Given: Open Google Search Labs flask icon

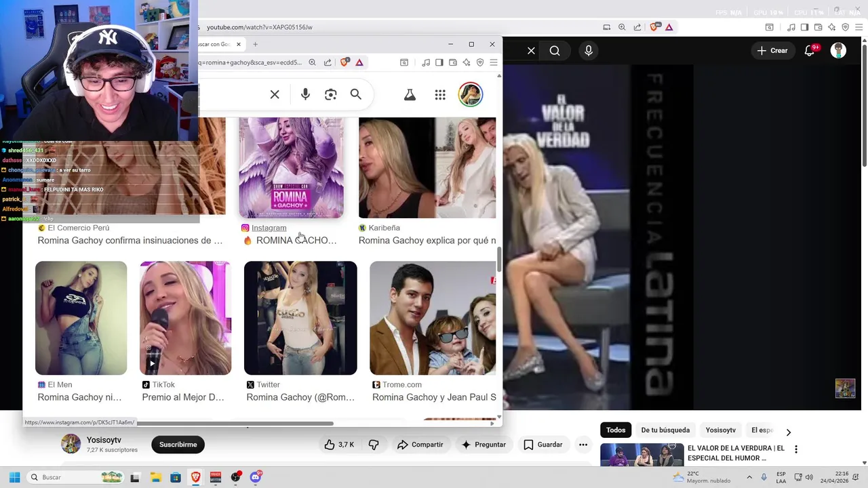Looking at the screenshot, I should tap(410, 95).
